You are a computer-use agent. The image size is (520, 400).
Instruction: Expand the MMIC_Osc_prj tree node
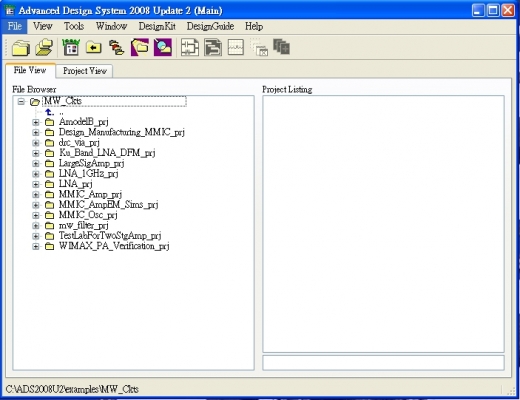(36, 215)
